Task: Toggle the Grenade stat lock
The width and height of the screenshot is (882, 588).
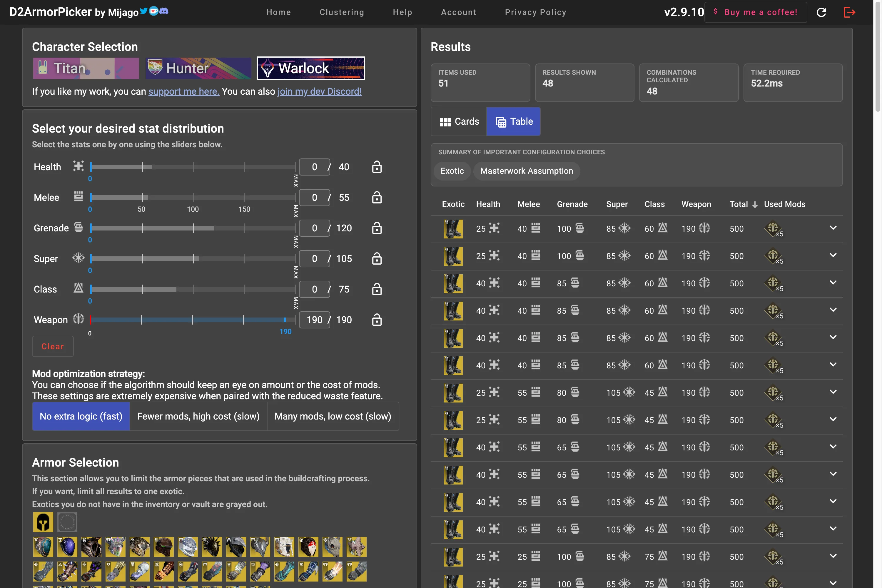Action: point(377,228)
